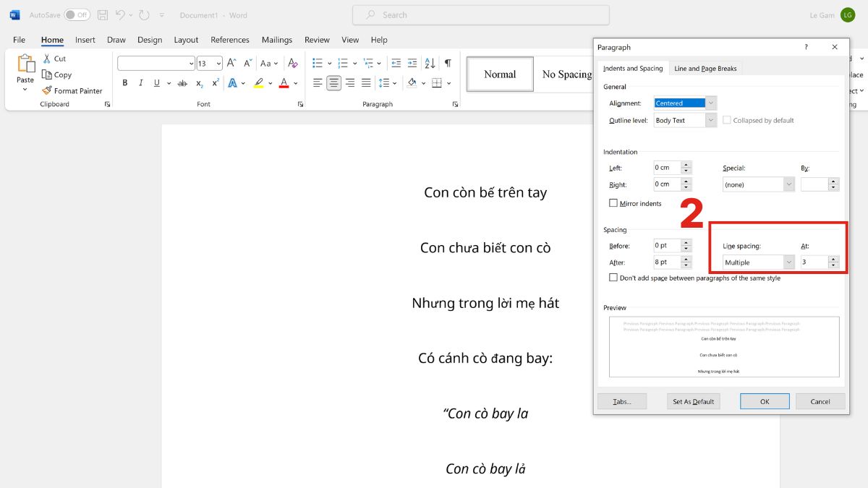Open the Numbering list dropdown
The height and width of the screenshot is (488, 868).
pos(355,64)
